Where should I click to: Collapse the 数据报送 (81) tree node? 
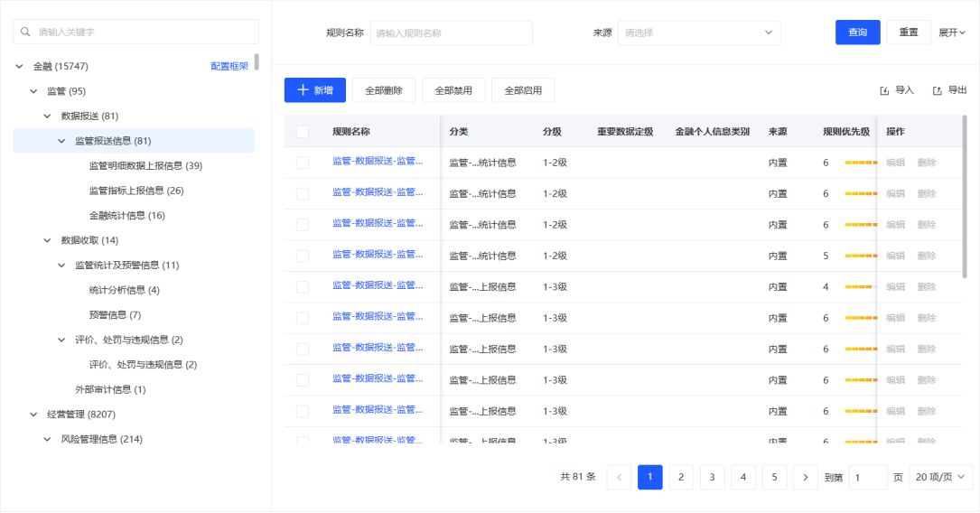48,117
